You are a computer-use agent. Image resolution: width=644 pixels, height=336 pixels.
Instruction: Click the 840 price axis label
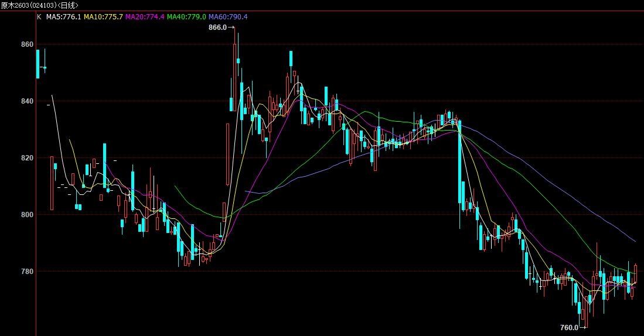(x=27, y=101)
